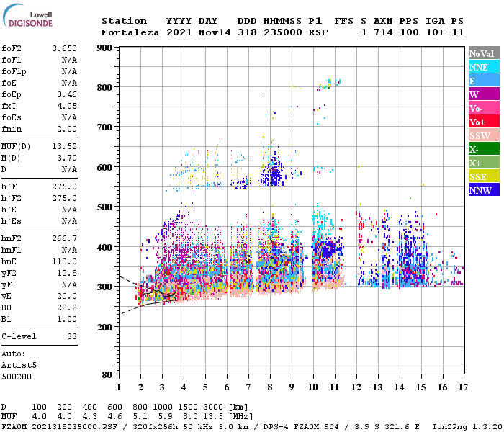Click the yF2 value 12.8

(67, 273)
